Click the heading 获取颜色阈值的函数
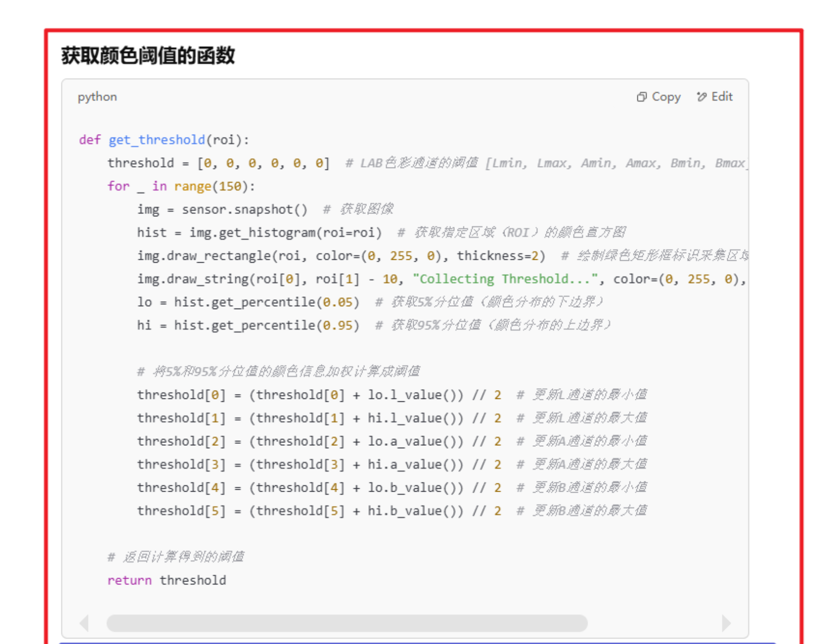The height and width of the screenshot is (644, 821). click(148, 55)
